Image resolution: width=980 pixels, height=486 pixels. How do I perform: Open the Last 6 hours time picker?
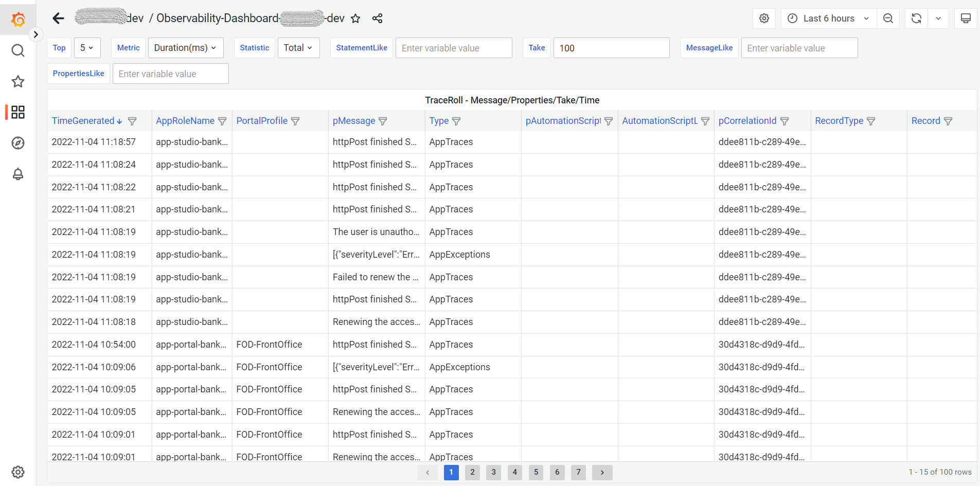[x=828, y=19]
